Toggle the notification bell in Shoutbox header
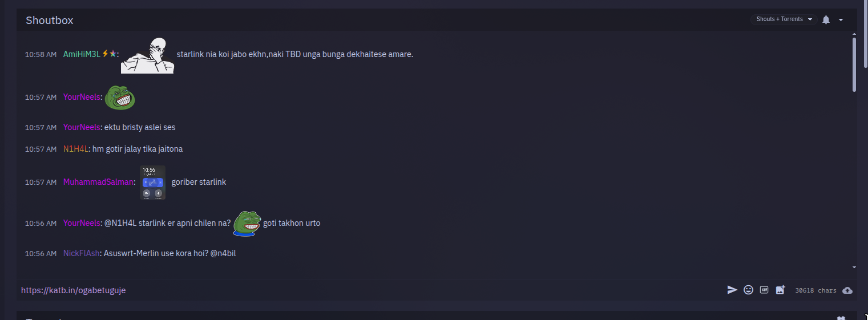 pyautogui.click(x=826, y=20)
